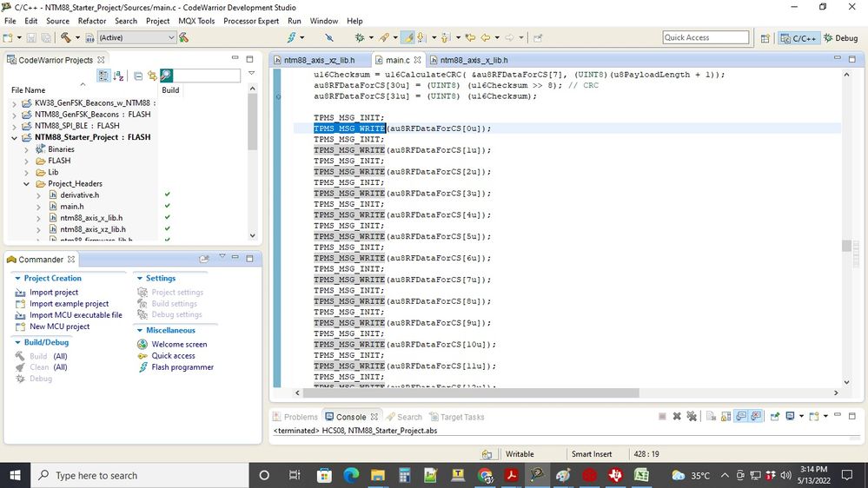
Task: Click the main.h file in project tree
Action: (x=72, y=207)
